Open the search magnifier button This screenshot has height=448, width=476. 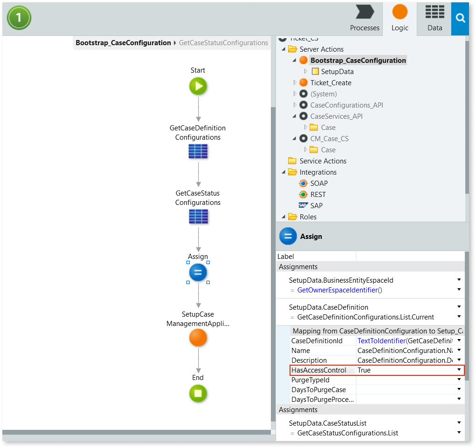tap(460, 19)
